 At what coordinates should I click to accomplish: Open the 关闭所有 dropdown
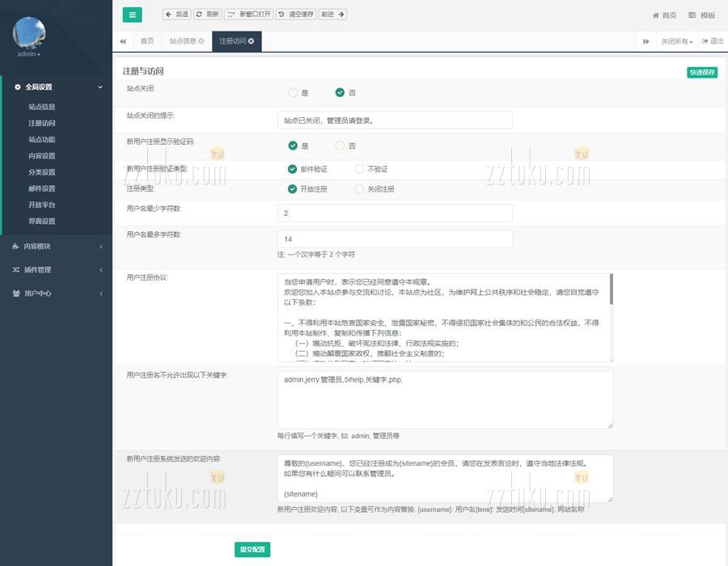(676, 41)
